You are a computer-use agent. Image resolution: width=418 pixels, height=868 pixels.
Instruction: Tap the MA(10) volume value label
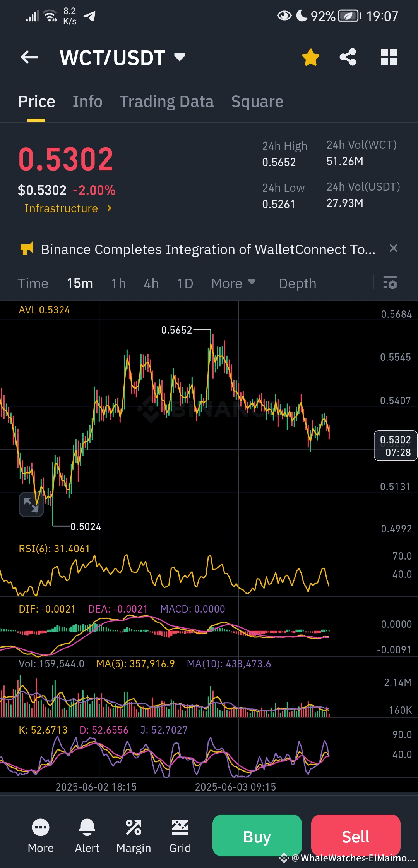[229, 664]
